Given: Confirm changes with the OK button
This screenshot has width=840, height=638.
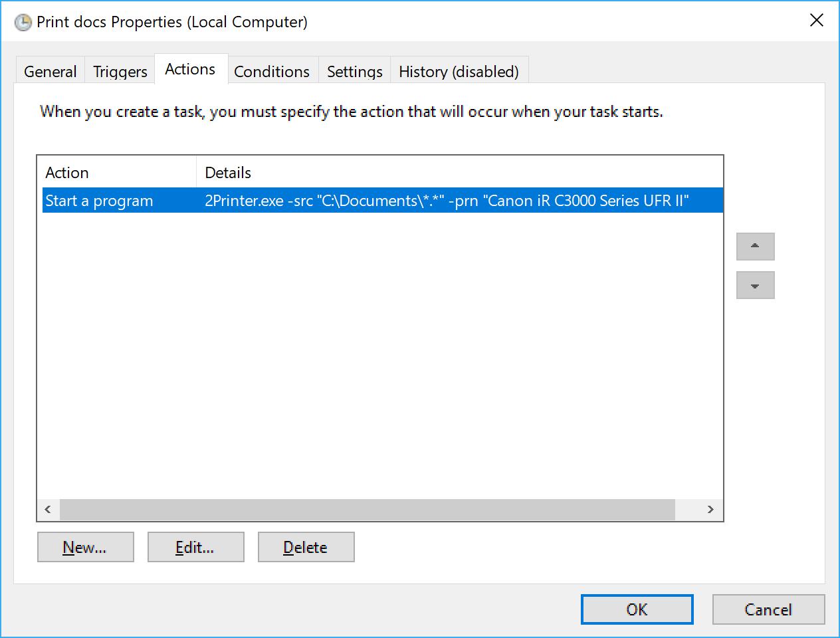Looking at the screenshot, I should (637, 609).
